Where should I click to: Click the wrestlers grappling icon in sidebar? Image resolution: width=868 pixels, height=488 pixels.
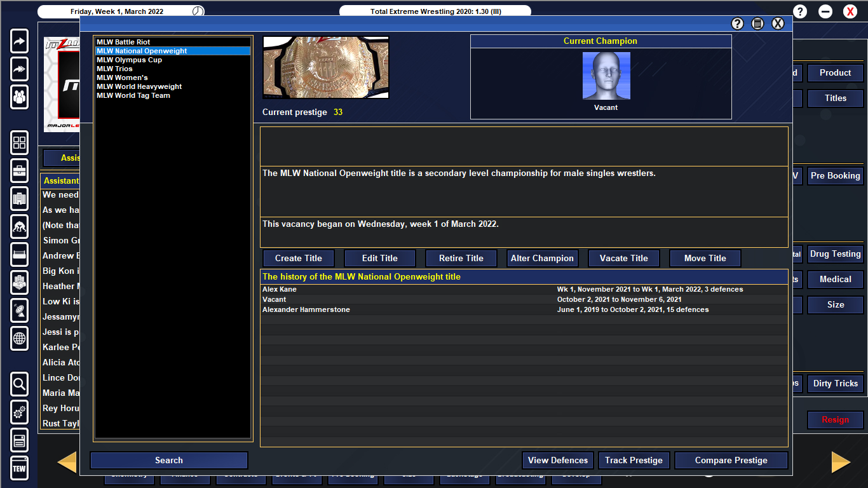pyautogui.click(x=20, y=227)
